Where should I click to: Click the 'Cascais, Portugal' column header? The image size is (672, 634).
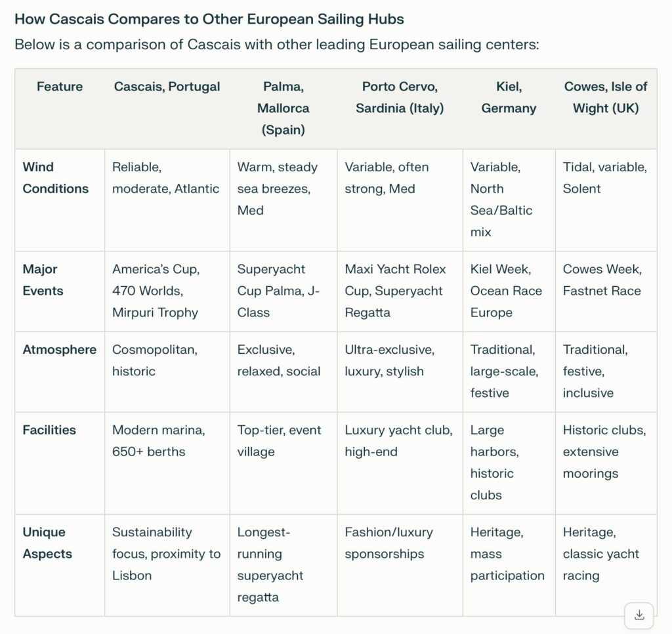[x=167, y=87]
